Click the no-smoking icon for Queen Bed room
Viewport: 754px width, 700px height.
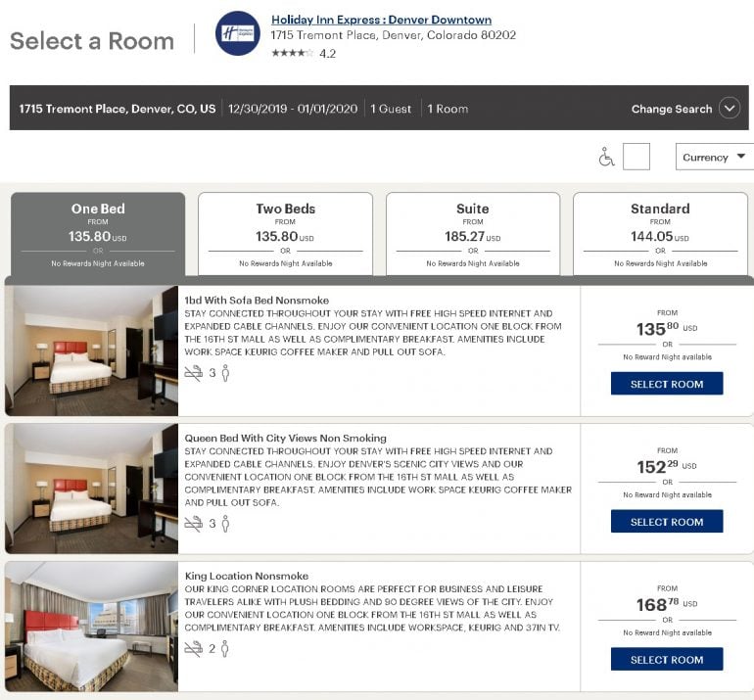tap(194, 524)
